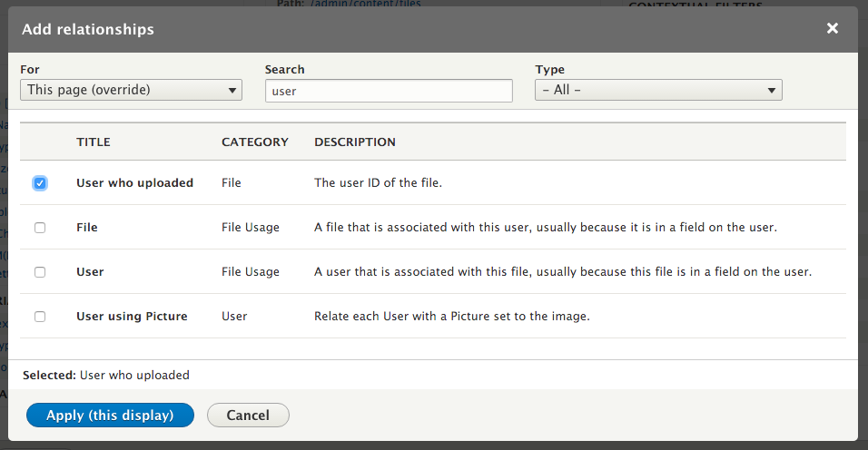Click the bold File title label
This screenshot has height=450, width=868.
(x=87, y=228)
